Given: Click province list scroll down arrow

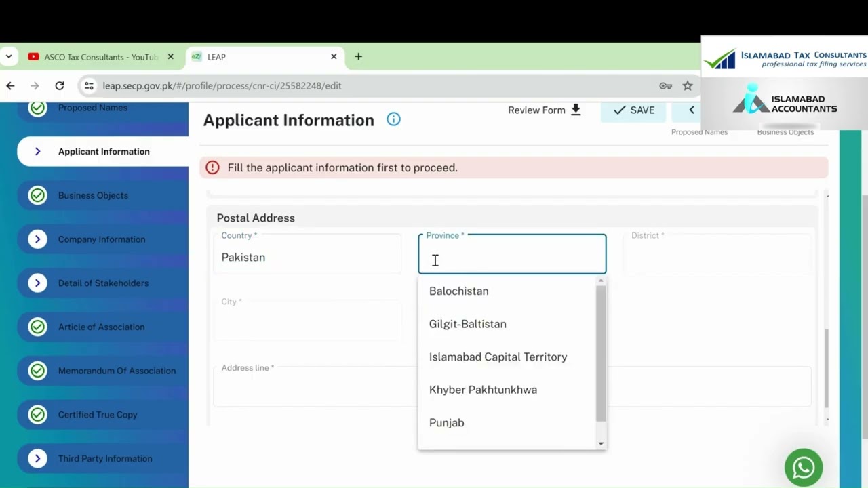Looking at the screenshot, I should [601, 444].
